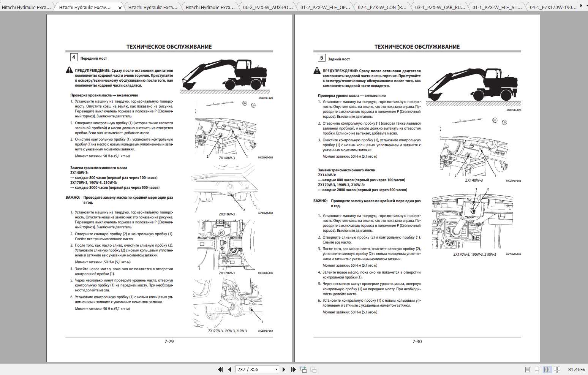Viewport: 588px width, 375px height.
Task: Navigate back in page history
Action: [303, 369]
